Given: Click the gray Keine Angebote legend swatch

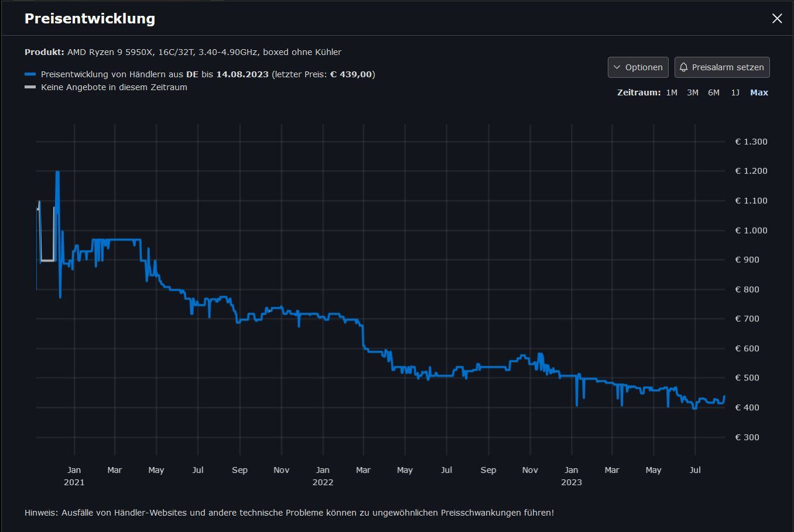Looking at the screenshot, I should tap(30, 87).
